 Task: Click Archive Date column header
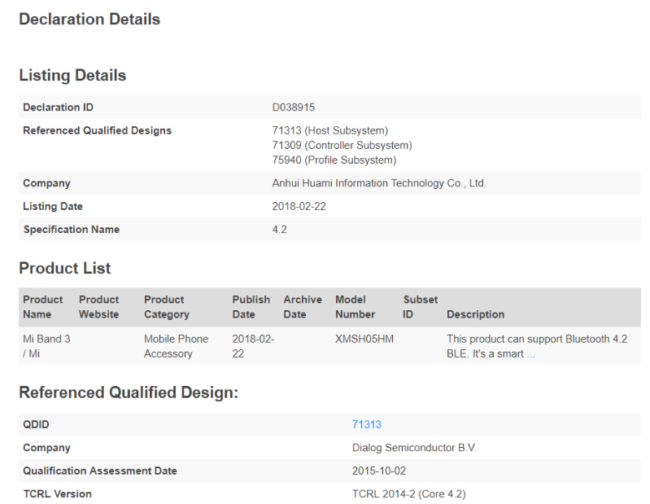click(303, 307)
